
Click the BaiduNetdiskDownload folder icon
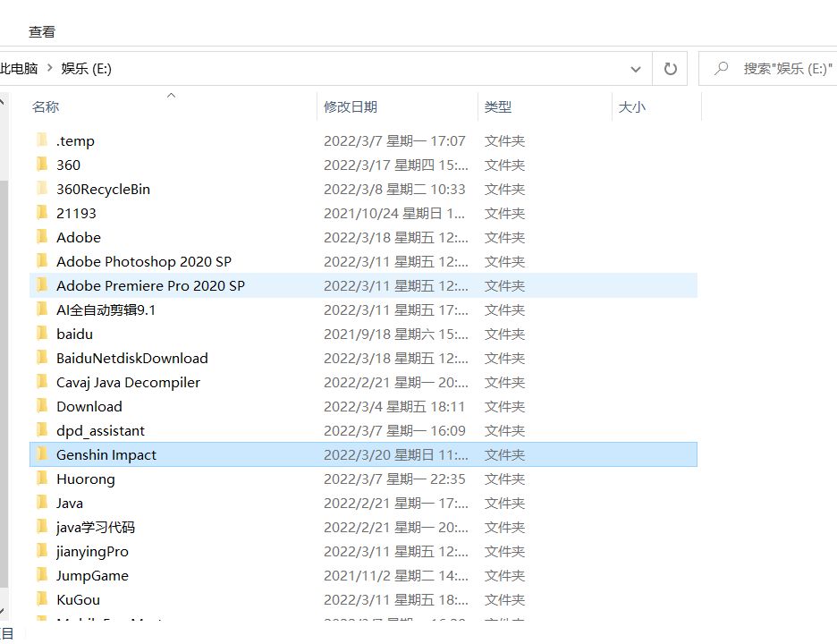pyautogui.click(x=42, y=357)
